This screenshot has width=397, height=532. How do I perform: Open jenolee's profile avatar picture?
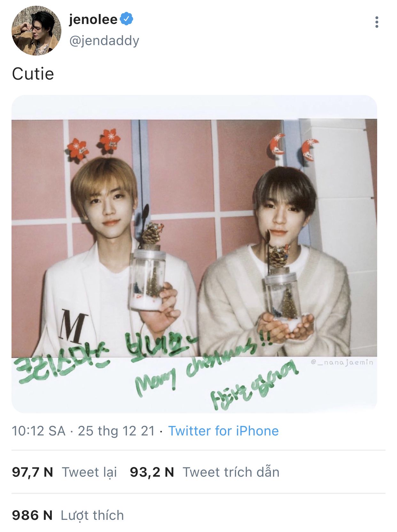pyautogui.click(x=36, y=31)
